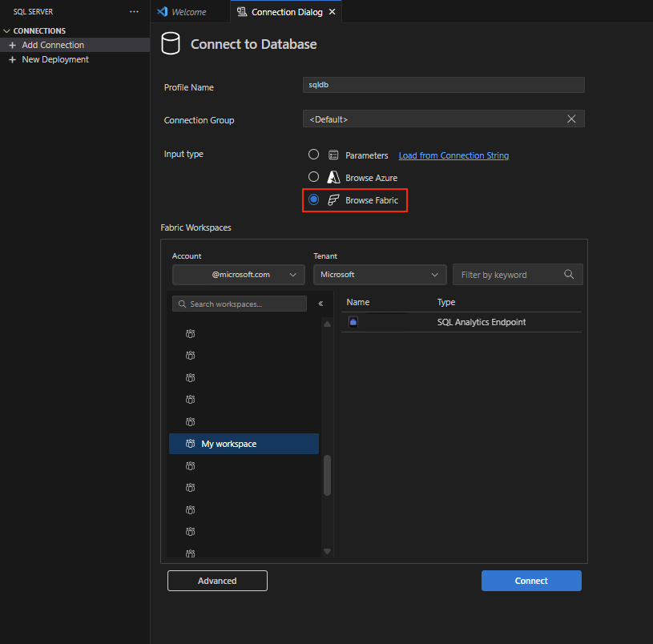Collapse the CONNECTIONS tree section
The height and width of the screenshot is (644, 653).
[x=6, y=30]
